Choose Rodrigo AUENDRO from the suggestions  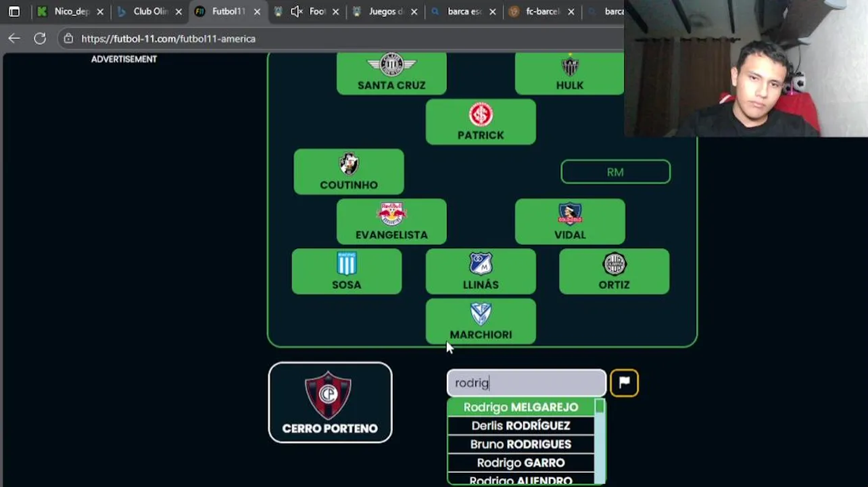pos(521,480)
